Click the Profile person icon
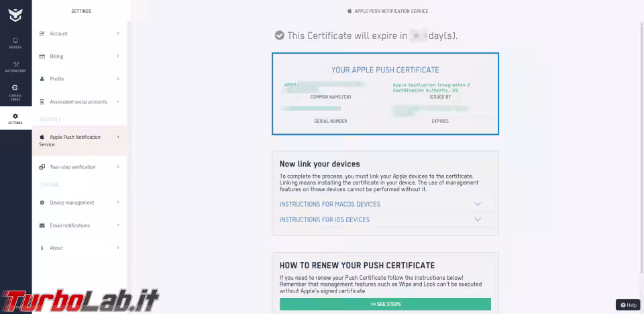 [x=42, y=79]
